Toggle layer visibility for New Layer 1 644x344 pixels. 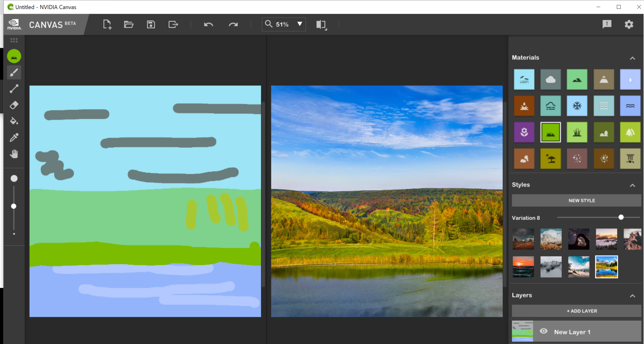point(543,332)
